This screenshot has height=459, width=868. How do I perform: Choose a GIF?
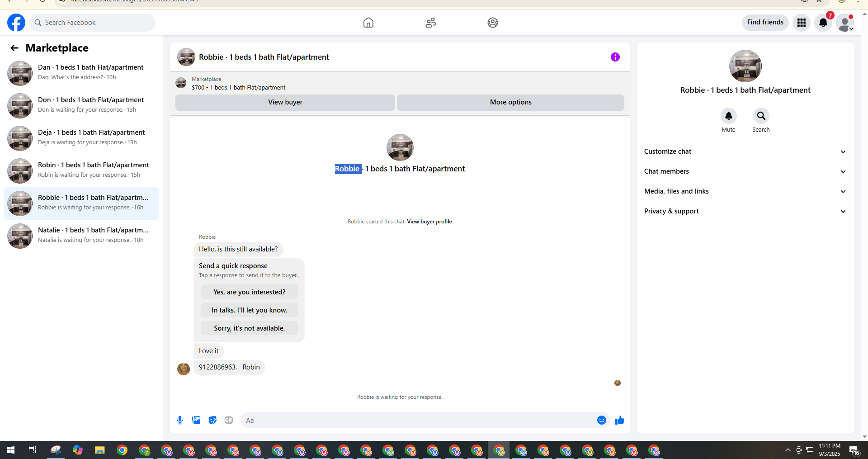coord(229,420)
